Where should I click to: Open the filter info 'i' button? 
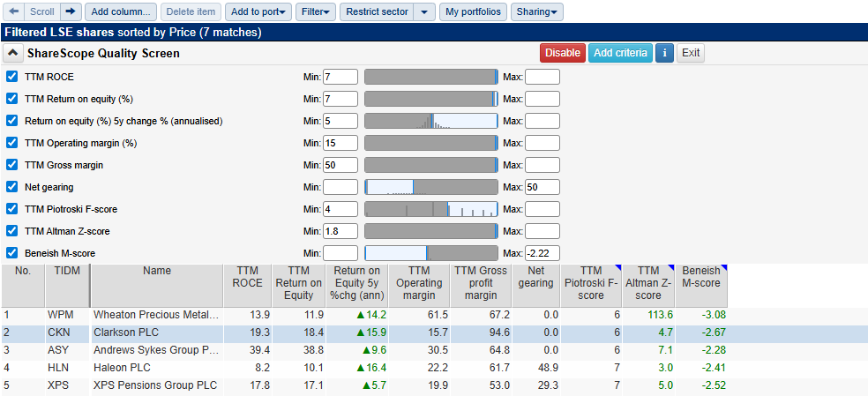(x=664, y=53)
